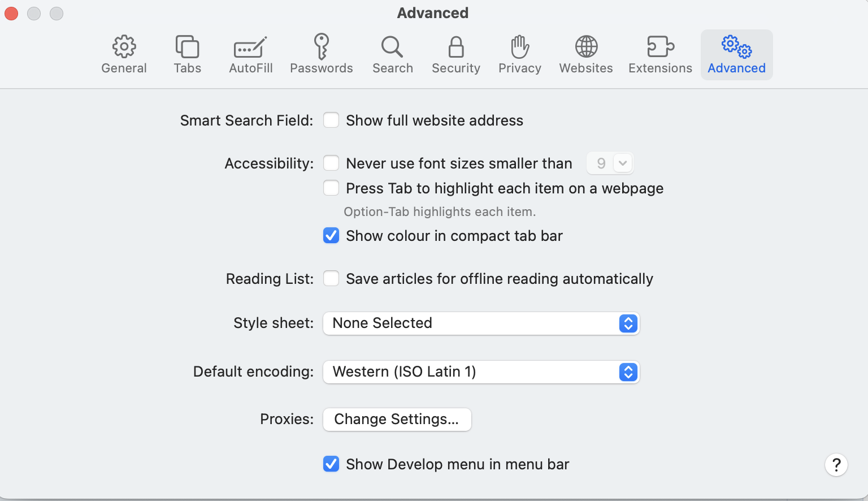Open help with the question mark button
The height and width of the screenshot is (501, 868).
pyautogui.click(x=836, y=465)
